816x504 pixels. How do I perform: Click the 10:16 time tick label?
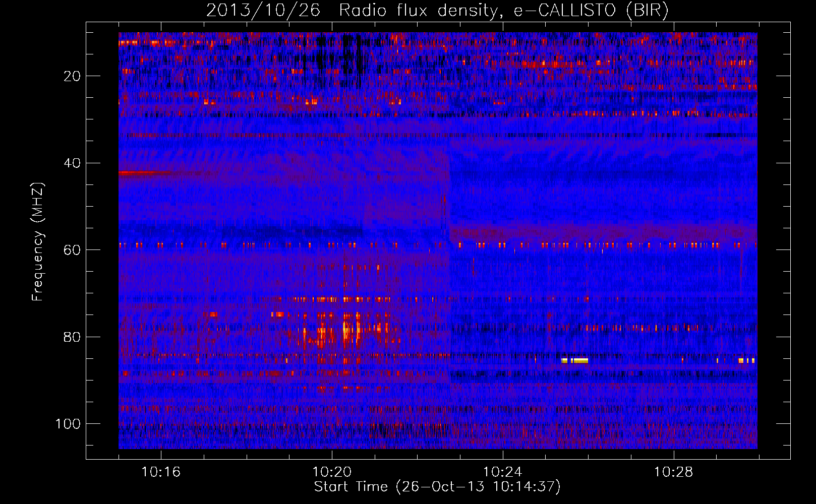[161, 472]
